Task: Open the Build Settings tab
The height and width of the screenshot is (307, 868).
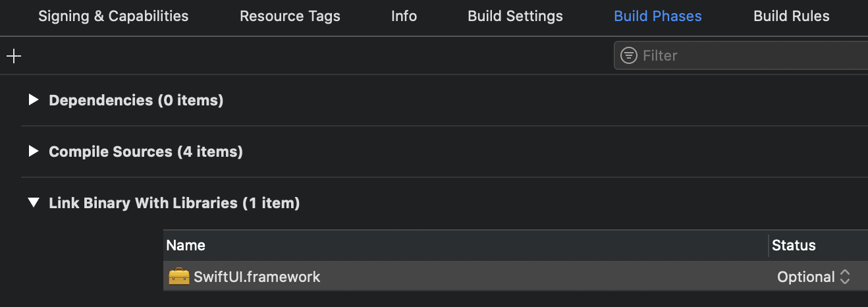Action: (x=515, y=16)
